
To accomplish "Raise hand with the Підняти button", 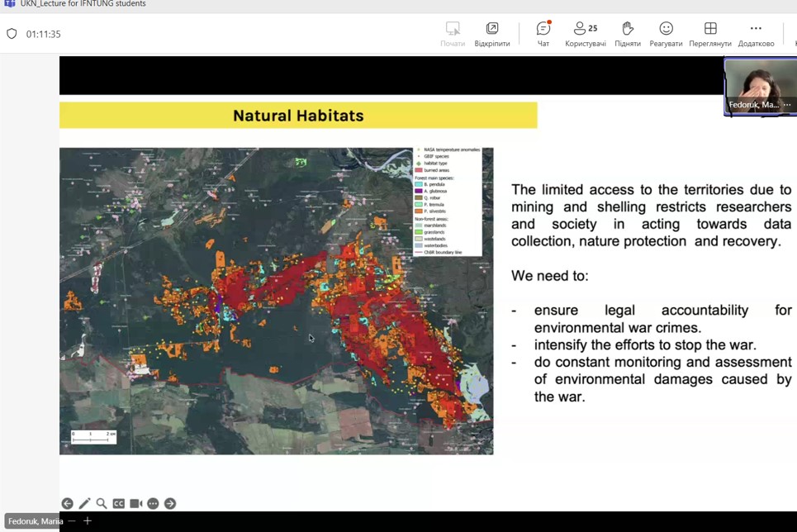I will [627, 34].
